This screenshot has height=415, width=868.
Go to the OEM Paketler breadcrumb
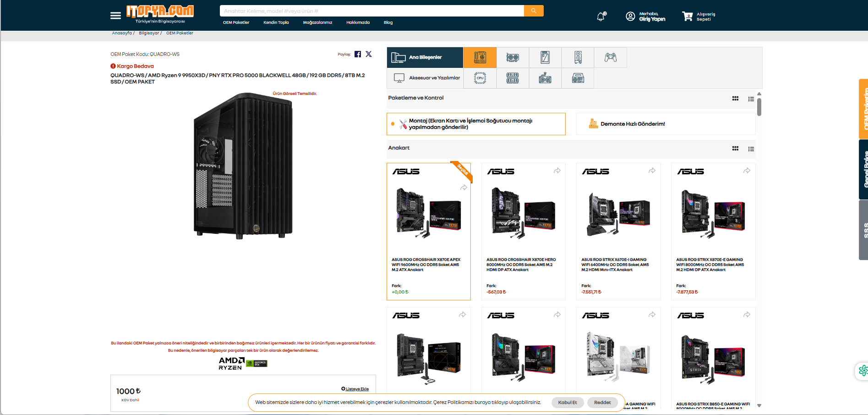pyautogui.click(x=180, y=33)
